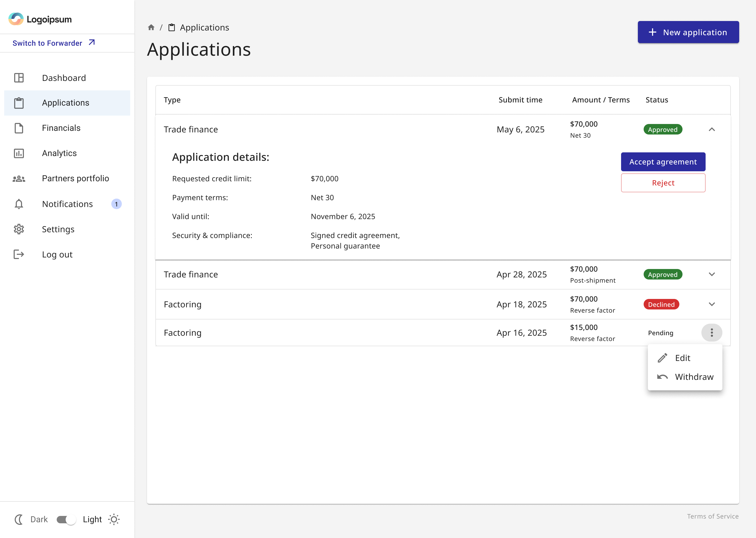
Task: Click the Status column header
Action: pos(657,100)
